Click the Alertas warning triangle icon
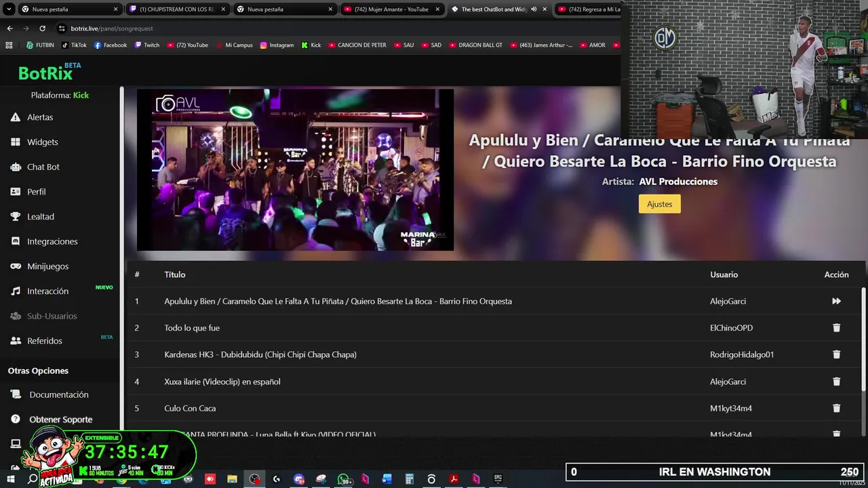Image resolution: width=868 pixels, height=488 pixels. 15,117
